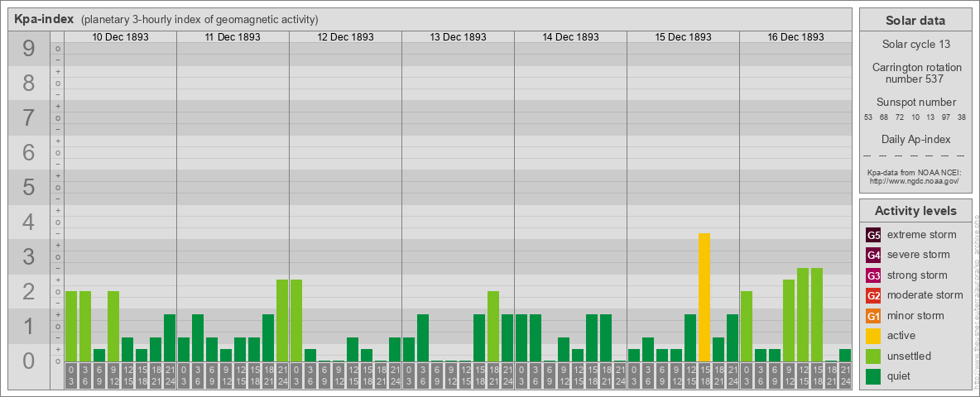This screenshot has width=980, height=397.
Task: Select the dark green quiet swatch
Action: click(873, 375)
